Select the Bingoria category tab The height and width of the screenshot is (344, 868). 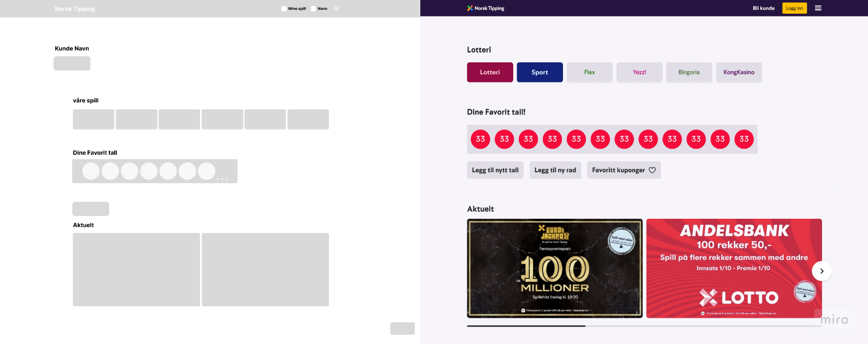[689, 72]
